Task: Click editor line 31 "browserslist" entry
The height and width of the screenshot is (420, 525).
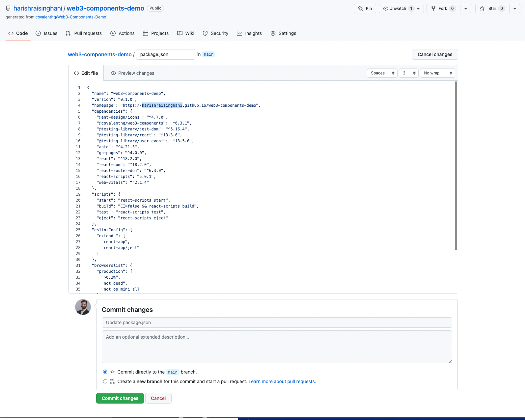Action: [x=112, y=266]
